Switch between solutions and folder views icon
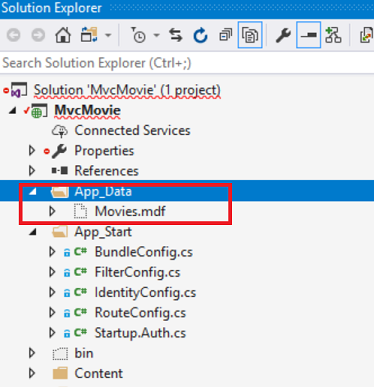Viewport: 374px width, 387px height. click(x=89, y=35)
